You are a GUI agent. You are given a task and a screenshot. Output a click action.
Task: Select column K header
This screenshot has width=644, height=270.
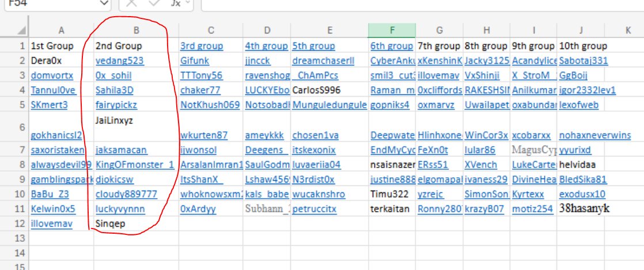(627, 30)
